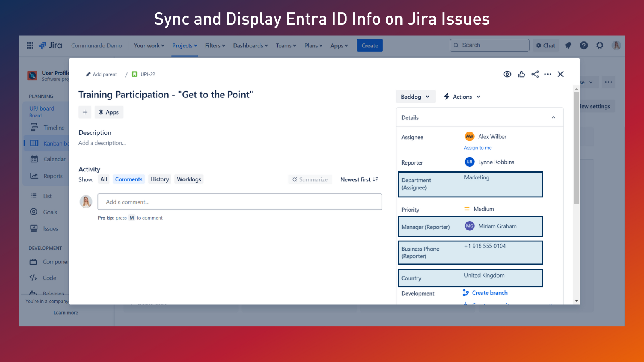Click the share issue icon
Image resolution: width=644 pixels, height=362 pixels.
535,74
